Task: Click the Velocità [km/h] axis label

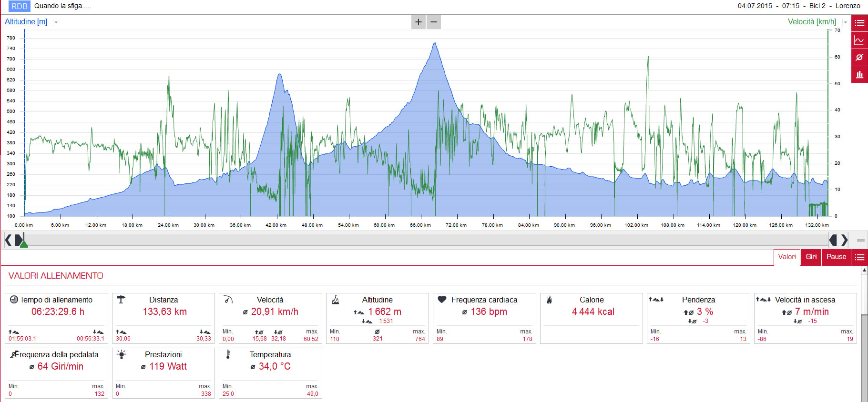Action: click(812, 22)
